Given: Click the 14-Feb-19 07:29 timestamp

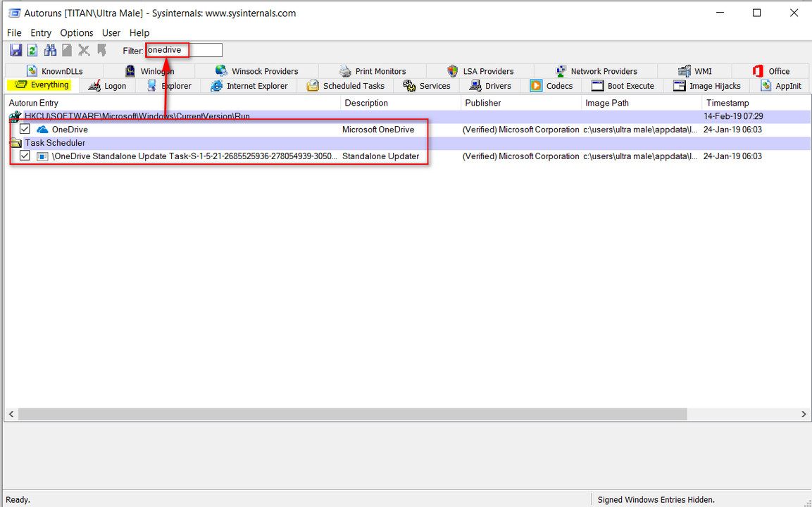Looking at the screenshot, I should [x=733, y=116].
